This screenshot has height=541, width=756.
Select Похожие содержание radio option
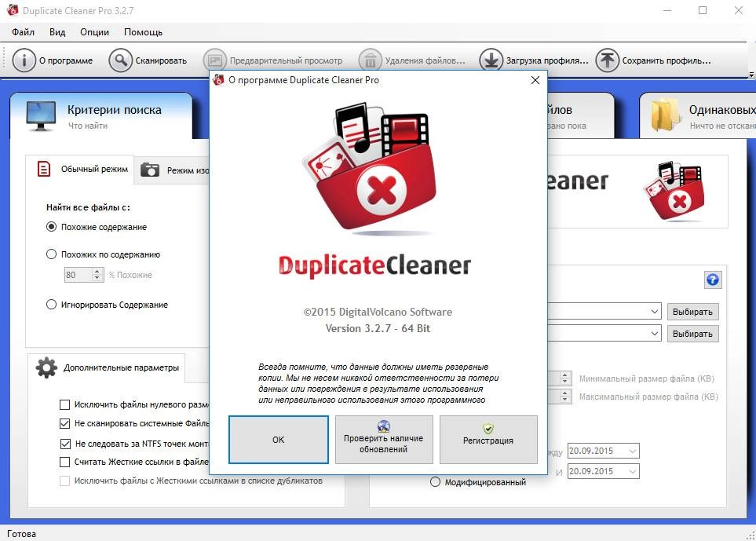coord(51,227)
